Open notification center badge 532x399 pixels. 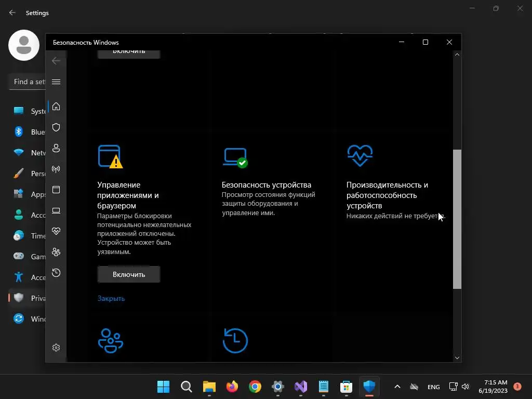coord(517,386)
